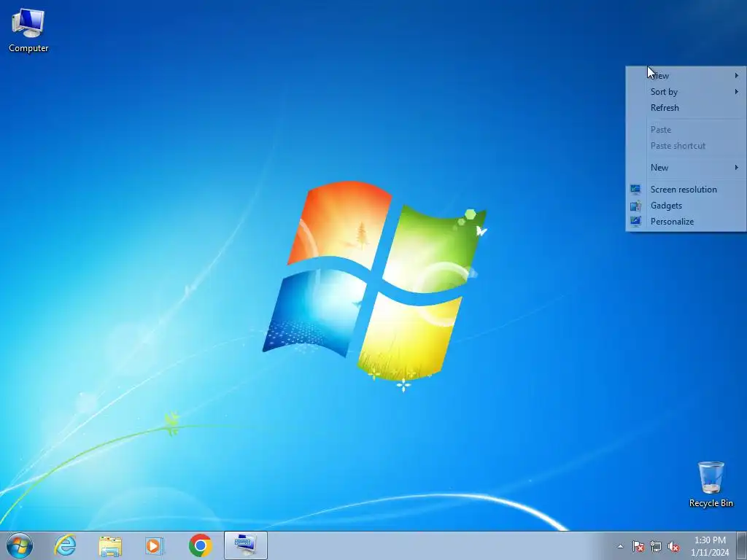Launch Internet Explorer from the taskbar

[x=65, y=545]
